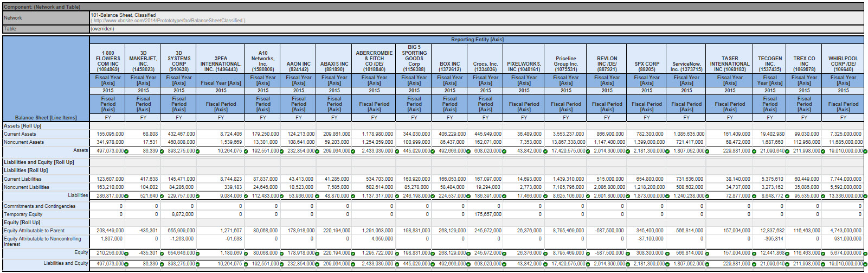Click check icon beside Equity total -435,301
Image resolution: width=868 pixels, height=273 pixels.
click(x=162, y=253)
